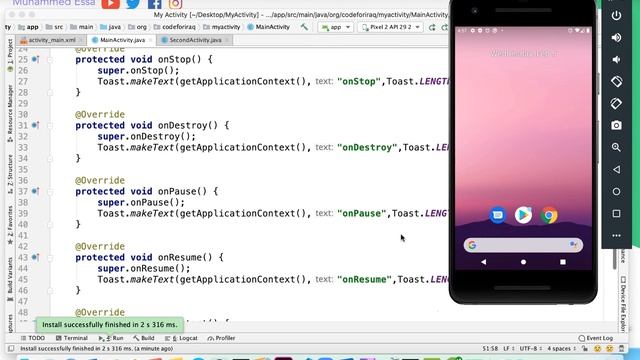Click emulator rotate left icon
Viewport: 640px width, 360px height.
[616, 81]
